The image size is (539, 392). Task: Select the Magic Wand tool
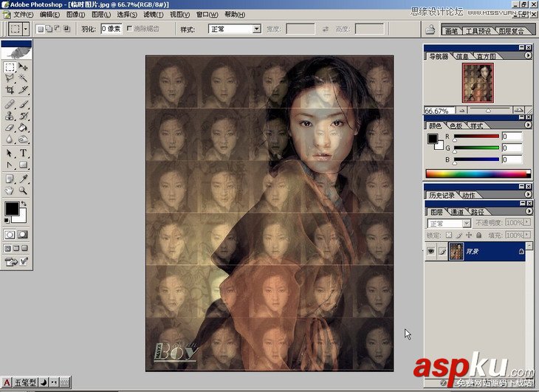click(x=23, y=78)
